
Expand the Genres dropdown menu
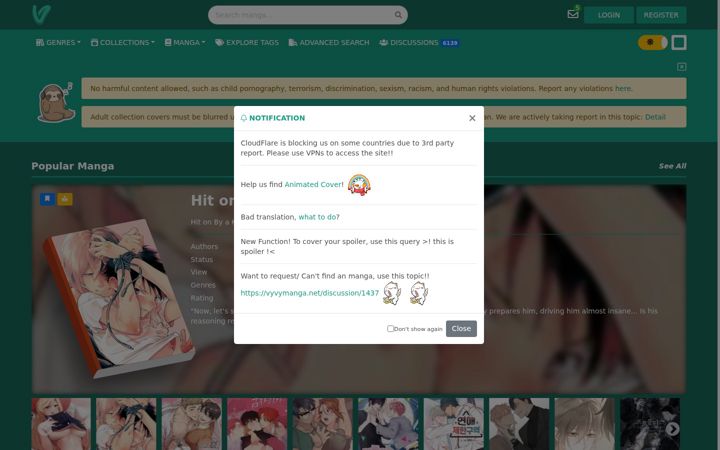(x=58, y=42)
